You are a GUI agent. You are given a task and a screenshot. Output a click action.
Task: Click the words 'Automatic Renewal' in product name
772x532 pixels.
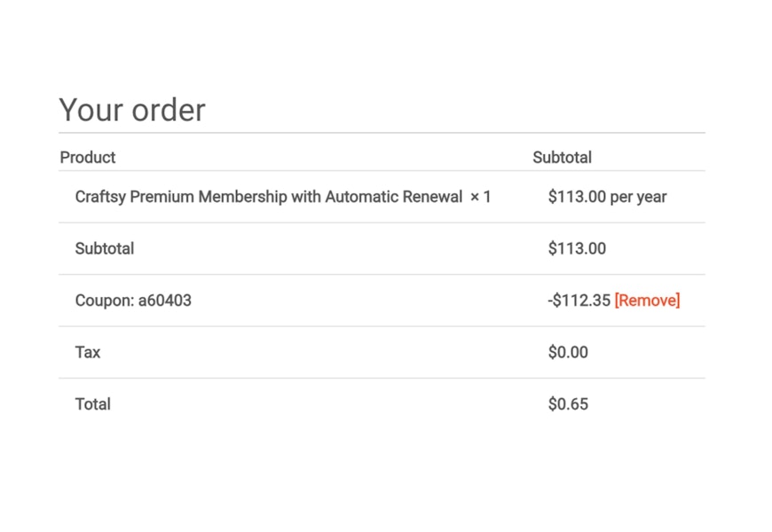click(393, 197)
